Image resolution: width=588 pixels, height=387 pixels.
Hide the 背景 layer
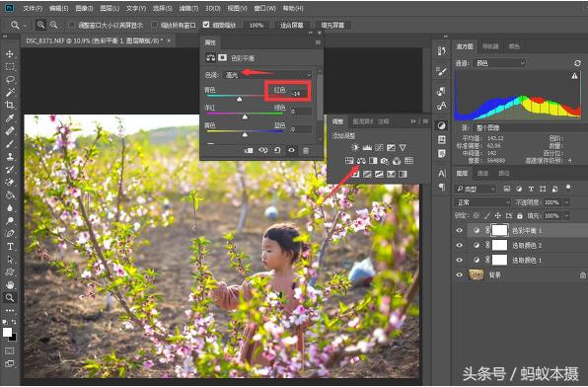pos(460,274)
